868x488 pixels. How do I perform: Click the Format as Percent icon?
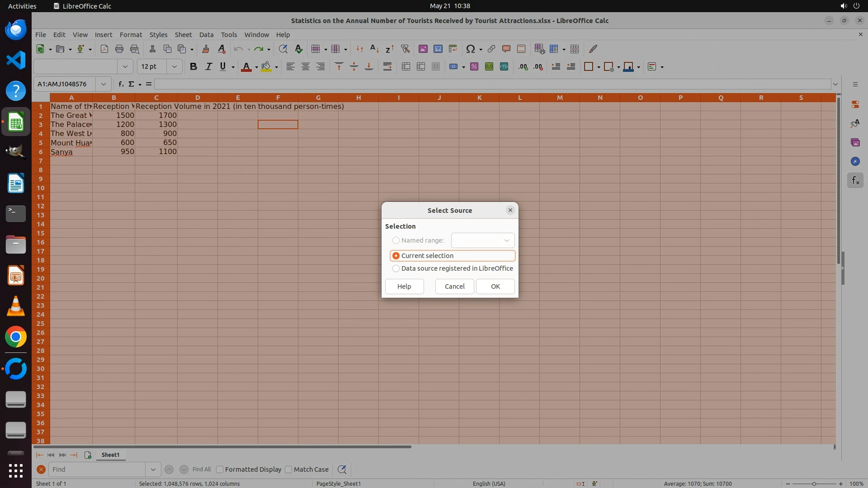point(474,67)
